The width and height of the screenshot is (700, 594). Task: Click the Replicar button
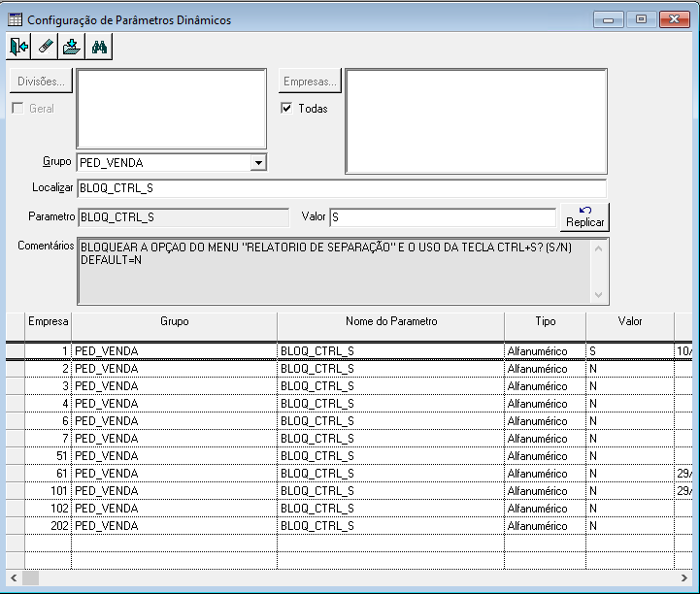tap(584, 217)
